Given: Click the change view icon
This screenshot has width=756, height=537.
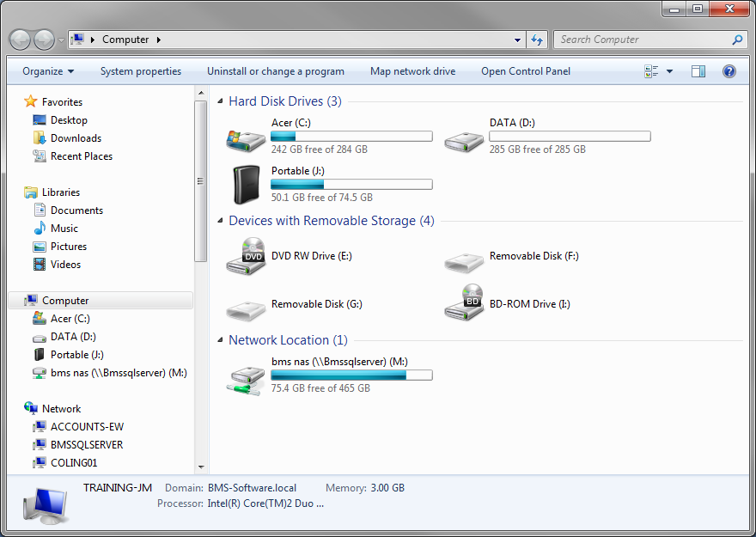Looking at the screenshot, I should pyautogui.click(x=651, y=71).
